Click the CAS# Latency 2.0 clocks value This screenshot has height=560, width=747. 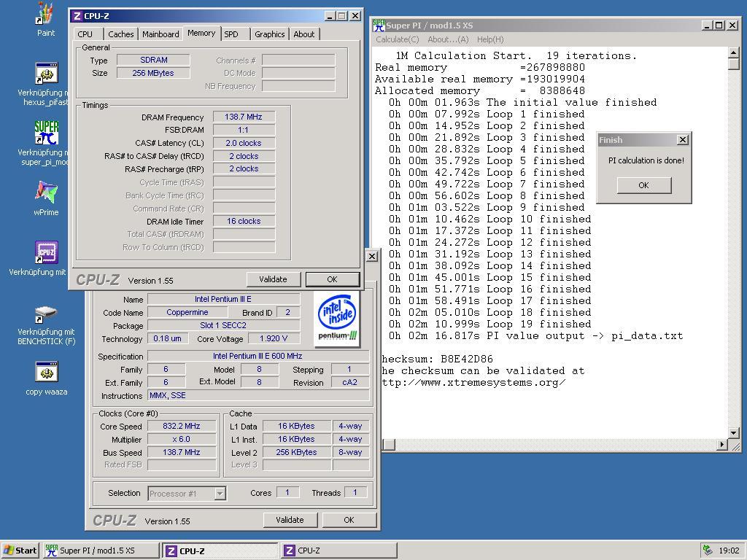pos(244,143)
